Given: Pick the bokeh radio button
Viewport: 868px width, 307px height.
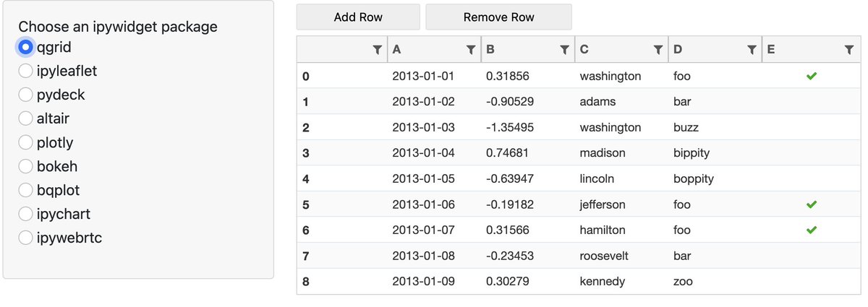Looking at the screenshot, I should pyautogui.click(x=25, y=166).
